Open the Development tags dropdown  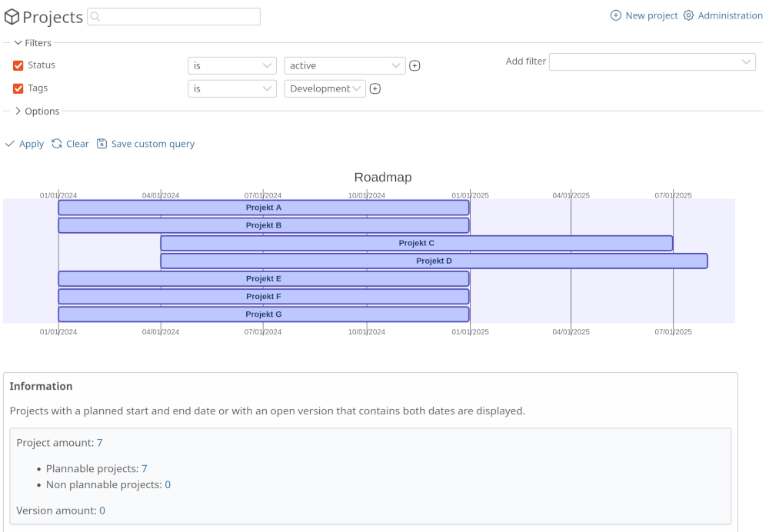(325, 88)
